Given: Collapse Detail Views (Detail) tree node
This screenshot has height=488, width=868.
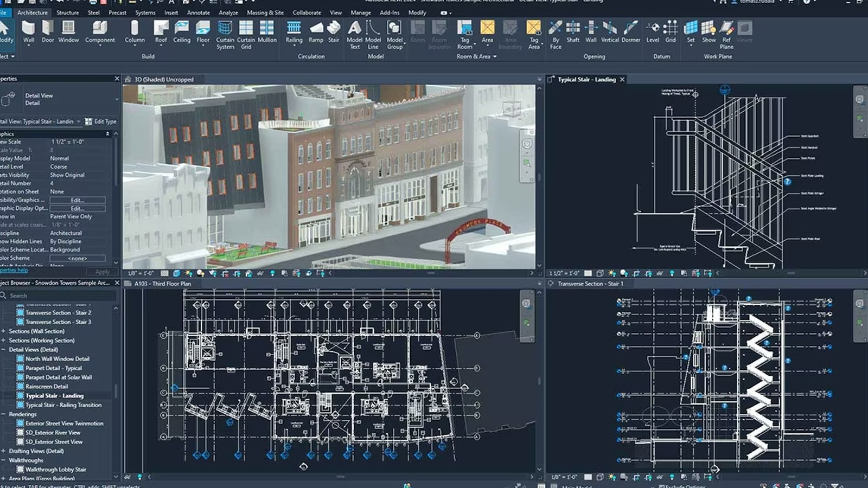Looking at the screenshot, I should [x=3, y=350].
